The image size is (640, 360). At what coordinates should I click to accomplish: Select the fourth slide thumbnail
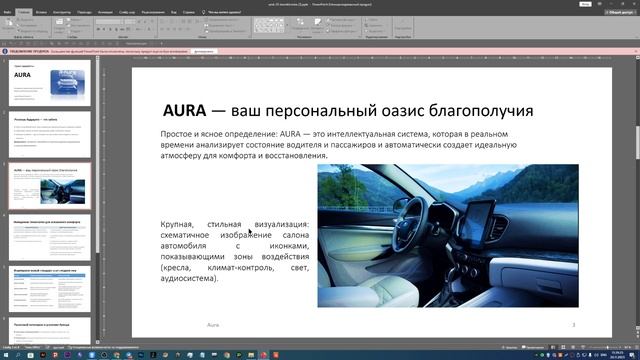(x=50, y=238)
